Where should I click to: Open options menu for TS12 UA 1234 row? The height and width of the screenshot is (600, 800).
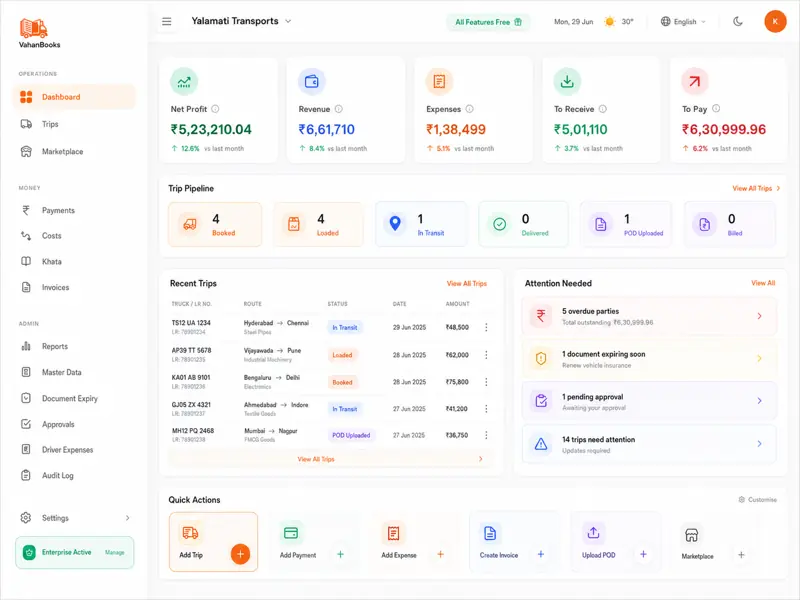pyautogui.click(x=486, y=328)
